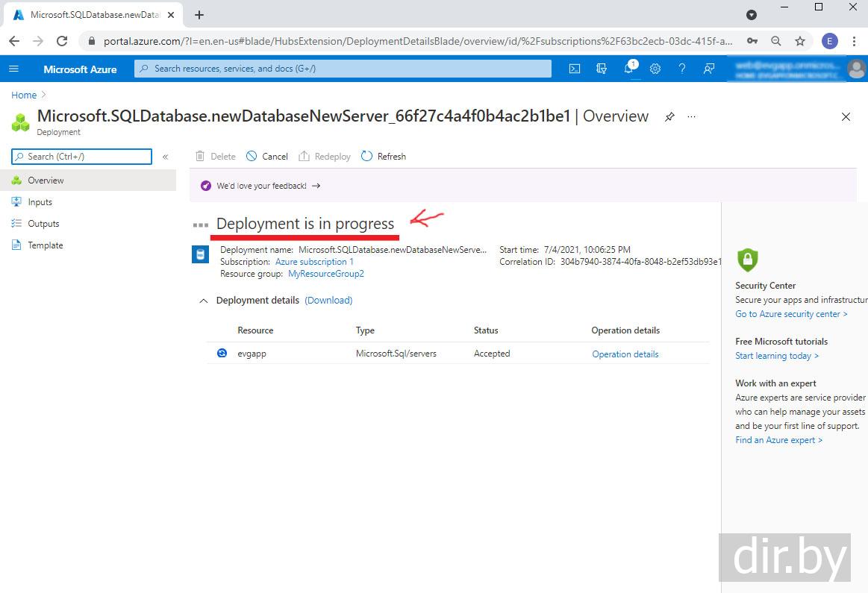This screenshot has width=868, height=593.
Task: Cancel the deployment
Action: tap(267, 157)
